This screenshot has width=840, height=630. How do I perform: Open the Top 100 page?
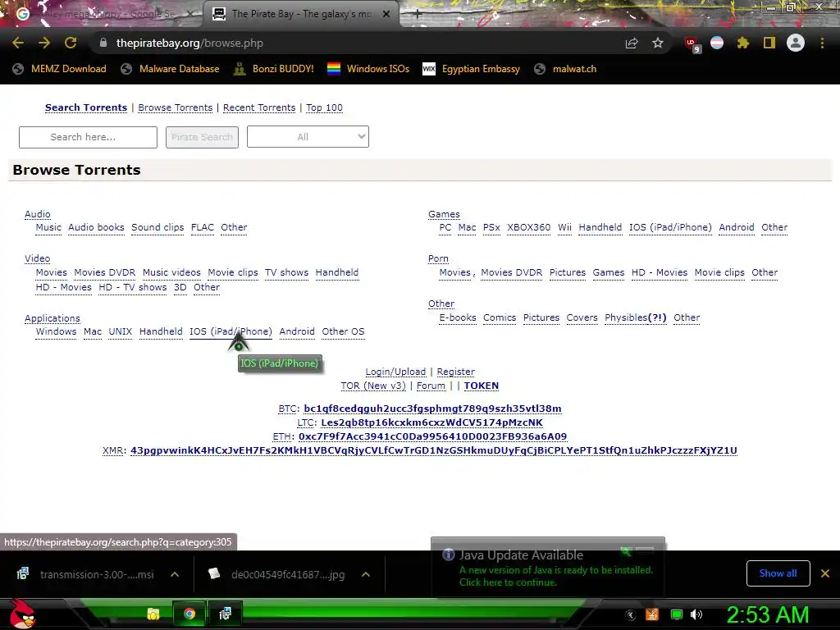(324, 107)
